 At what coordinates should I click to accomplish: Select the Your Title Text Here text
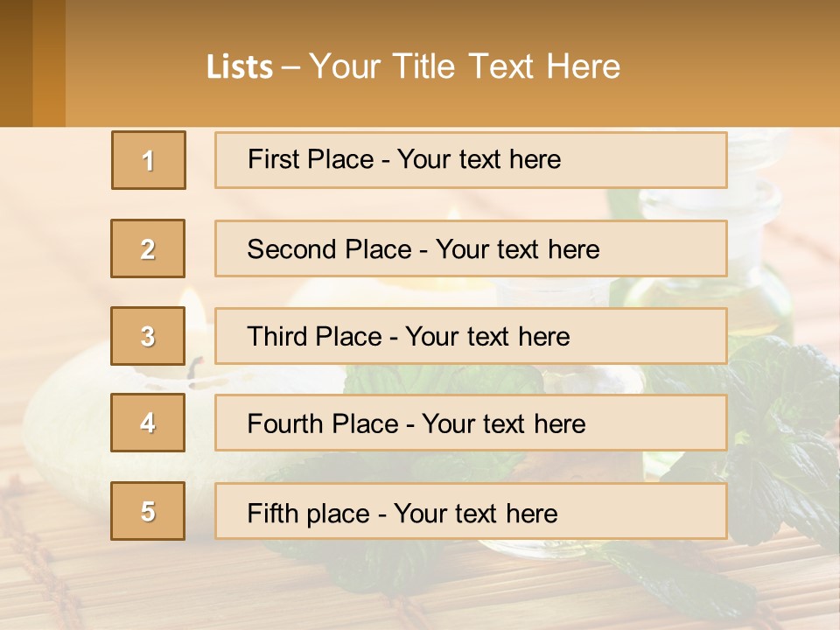click(x=465, y=66)
